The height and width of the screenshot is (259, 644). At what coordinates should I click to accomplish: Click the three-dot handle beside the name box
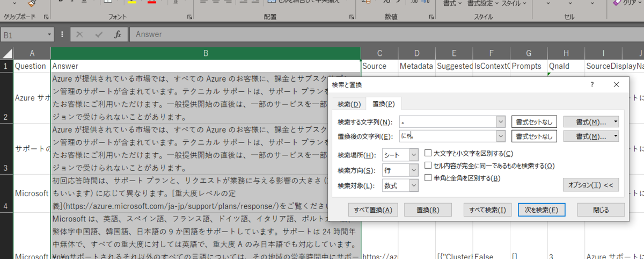[62, 34]
